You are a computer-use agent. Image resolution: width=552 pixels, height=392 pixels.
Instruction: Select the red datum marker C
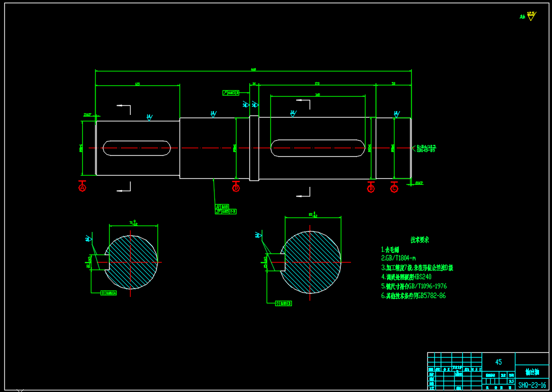coord(394,188)
